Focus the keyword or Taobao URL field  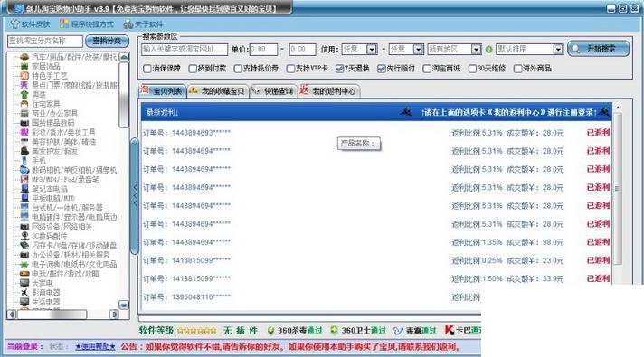click(184, 49)
